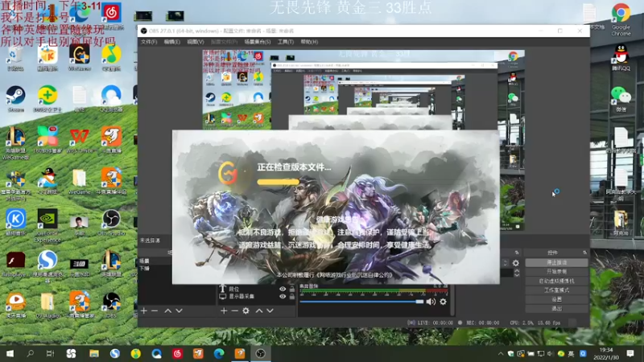
Task: Open the QQ浏览器 desktop shortcut
Action: [111, 99]
